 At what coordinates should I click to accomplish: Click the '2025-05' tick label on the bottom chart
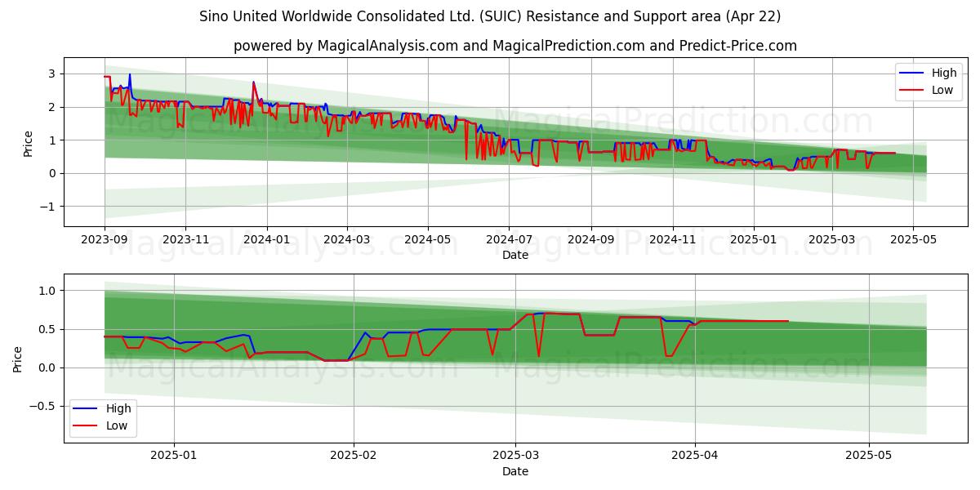pyautogui.click(x=869, y=456)
